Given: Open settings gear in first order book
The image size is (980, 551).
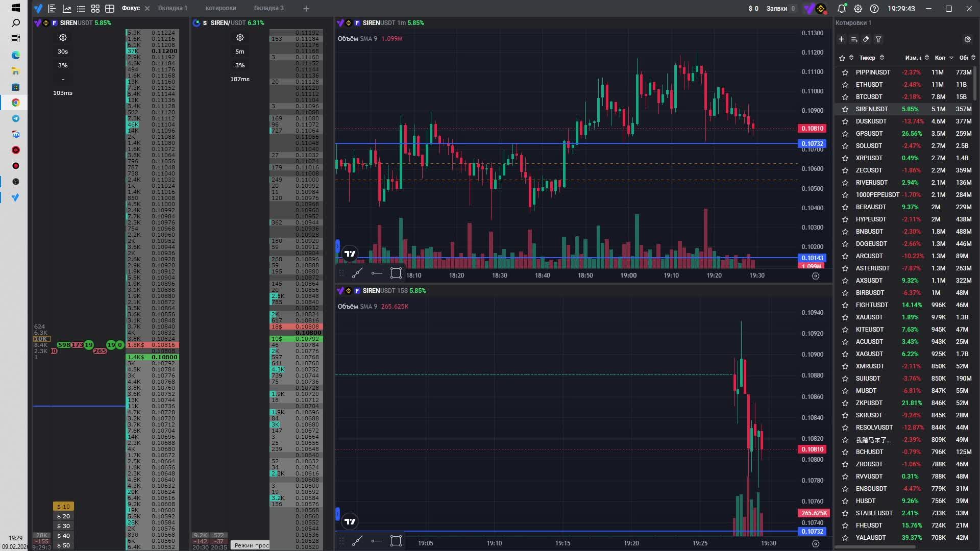Looking at the screenshot, I should point(63,38).
